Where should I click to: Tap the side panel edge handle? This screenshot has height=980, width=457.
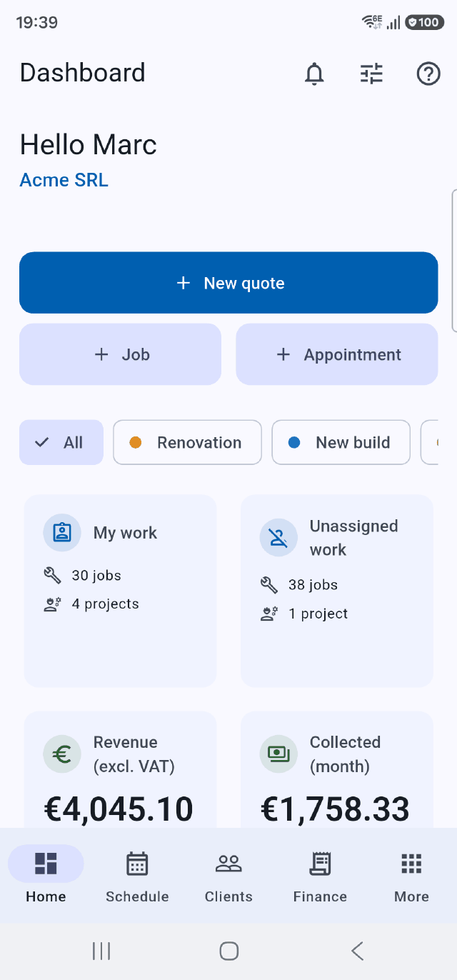point(454,261)
